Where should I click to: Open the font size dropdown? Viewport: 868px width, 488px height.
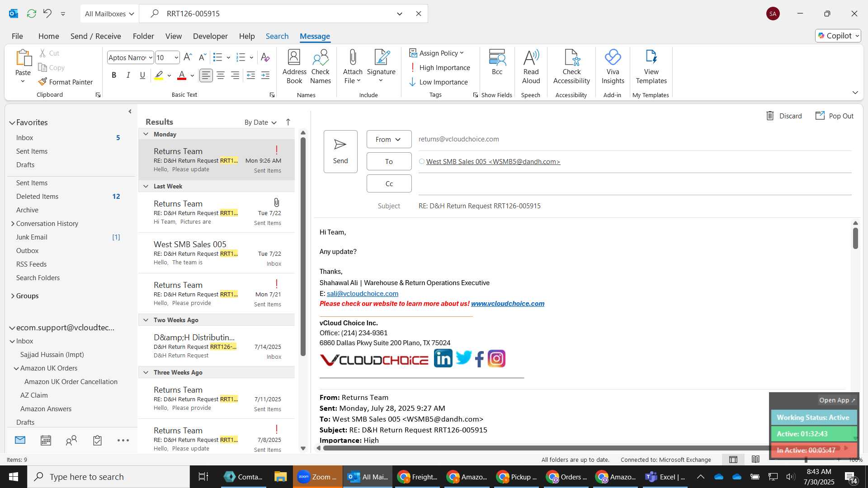pyautogui.click(x=176, y=57)
